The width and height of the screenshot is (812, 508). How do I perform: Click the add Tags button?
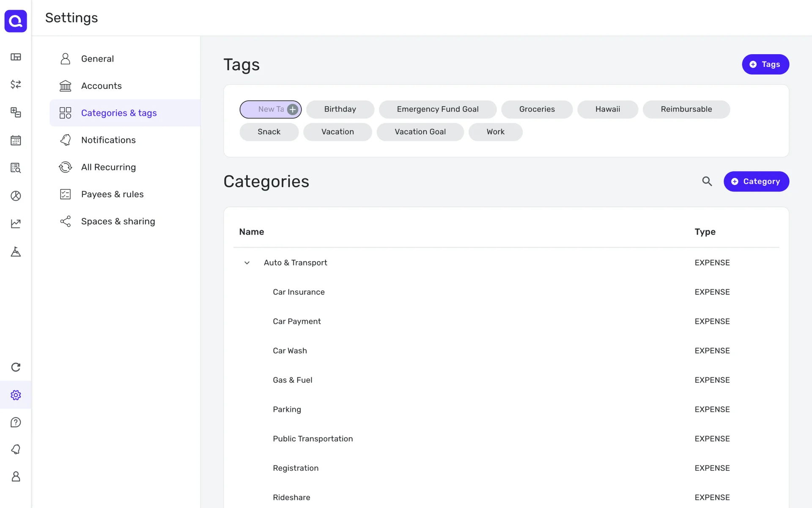point(765,64)
